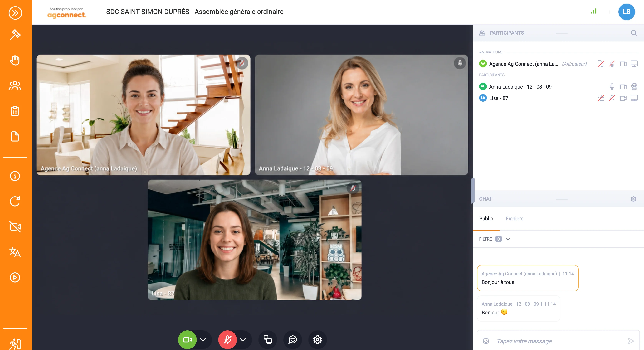Select Anna Ladaique video tile
This screenshot has width=644, height=350.
click(361, 115)
